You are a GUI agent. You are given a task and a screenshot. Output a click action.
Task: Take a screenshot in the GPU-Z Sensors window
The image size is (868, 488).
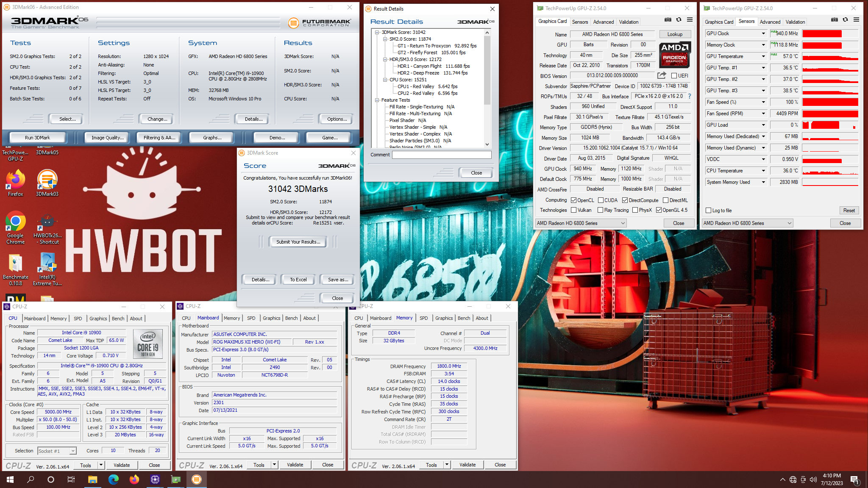tap(835, 20)
